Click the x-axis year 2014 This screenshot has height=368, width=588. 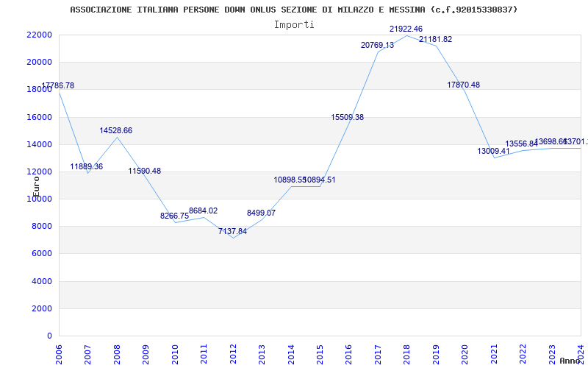(291, 354)
